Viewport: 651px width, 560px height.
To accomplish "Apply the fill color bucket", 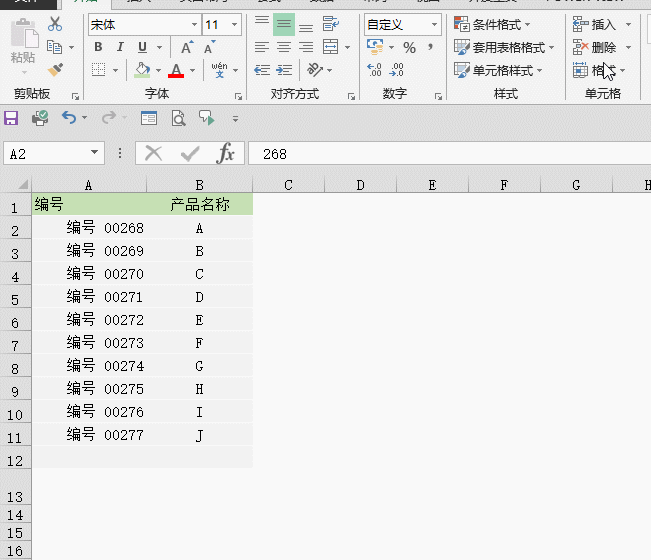I will tap(142, 70).
